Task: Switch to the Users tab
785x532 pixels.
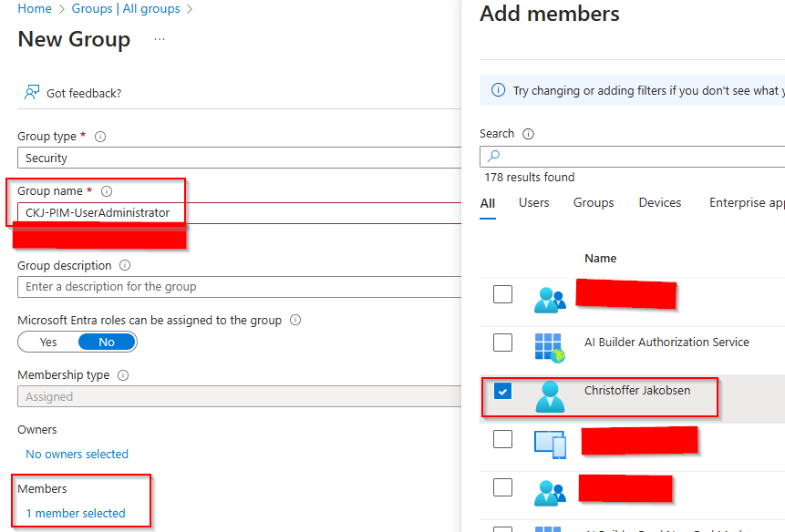Action: 534,203
